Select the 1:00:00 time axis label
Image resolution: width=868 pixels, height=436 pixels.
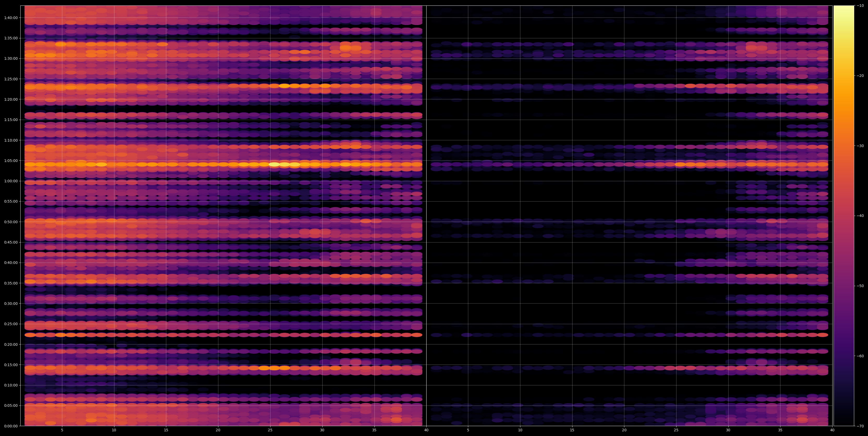coord(11,181)
